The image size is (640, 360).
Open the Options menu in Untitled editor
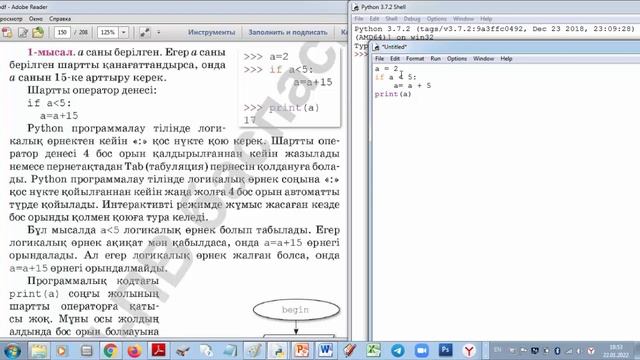click(x=456, y=59)
